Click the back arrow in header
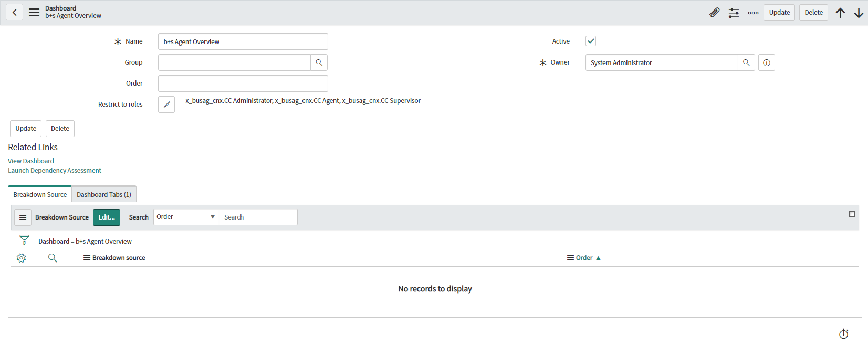 tap(15, 12)
